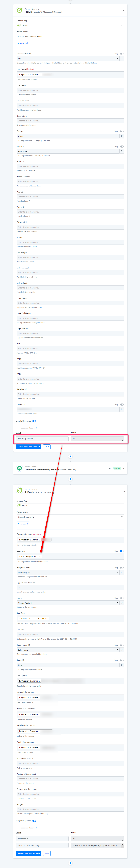Viewport: 140px width, 868px height.
Task: Collapse Response Received in Create Opportunity
Action: coord(17,828)
